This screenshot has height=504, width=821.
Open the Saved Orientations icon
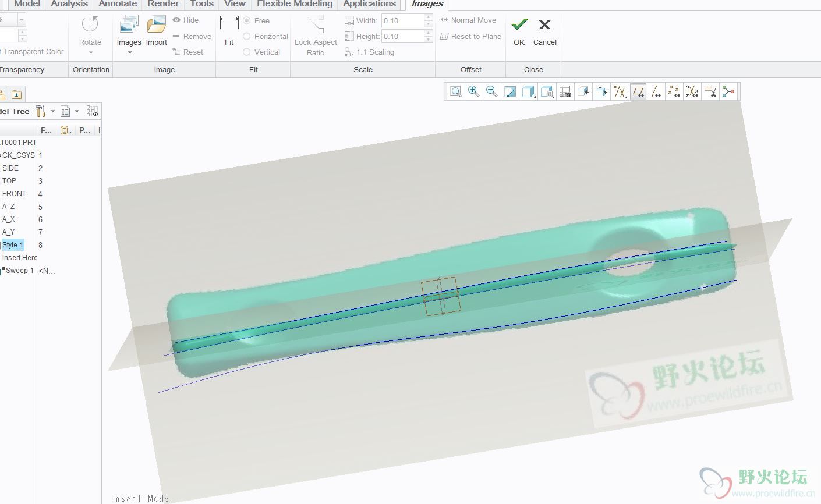click(547, 91)
